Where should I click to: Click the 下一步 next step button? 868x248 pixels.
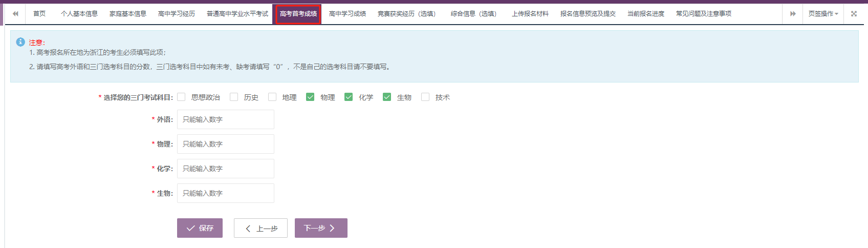[x=321, y=228]
